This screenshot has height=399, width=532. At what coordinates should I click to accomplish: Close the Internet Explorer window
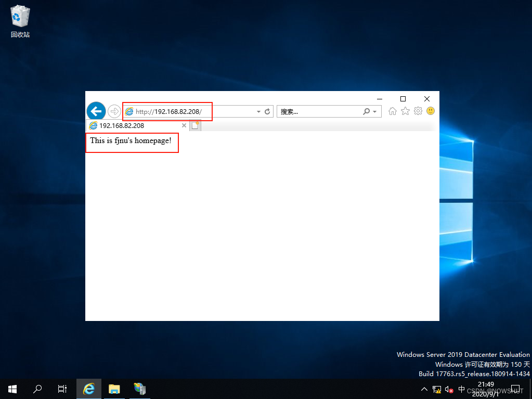427,99
